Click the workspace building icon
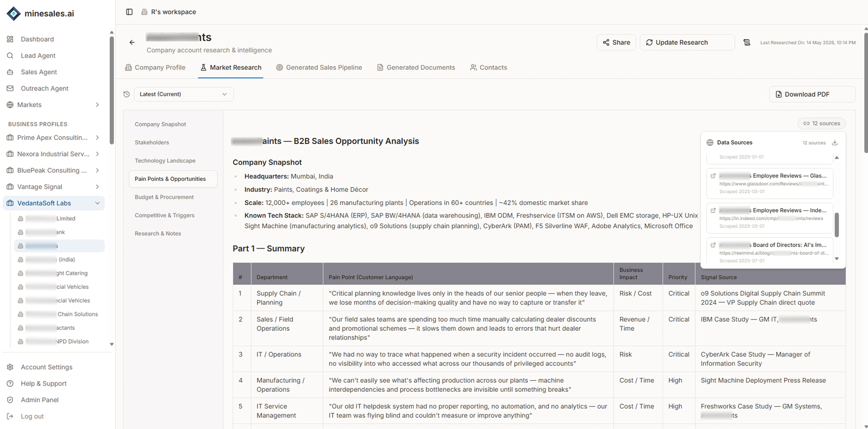This screenshot has width=868, height=429. tap(144, 12)
